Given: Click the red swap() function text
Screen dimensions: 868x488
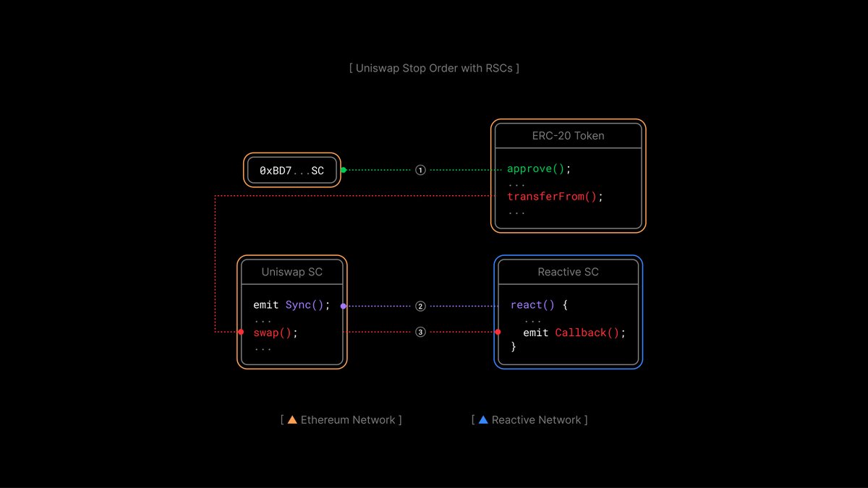Looking at the screenshot, I should 275,333.
